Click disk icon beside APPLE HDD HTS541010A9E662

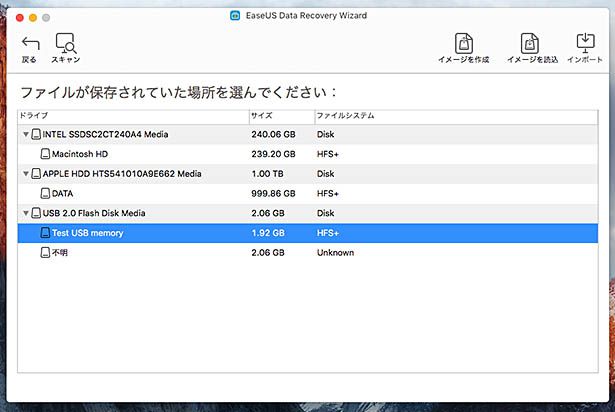(36, 173)
